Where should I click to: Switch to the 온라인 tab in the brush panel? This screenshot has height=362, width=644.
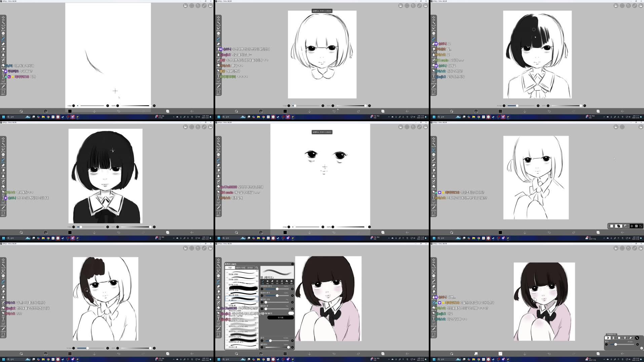(250, 268)
